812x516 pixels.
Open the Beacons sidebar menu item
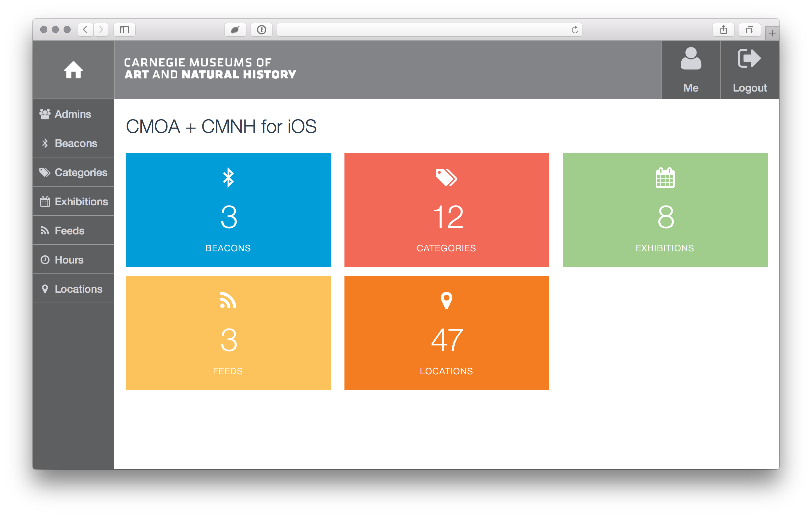(x=73, y=143)
